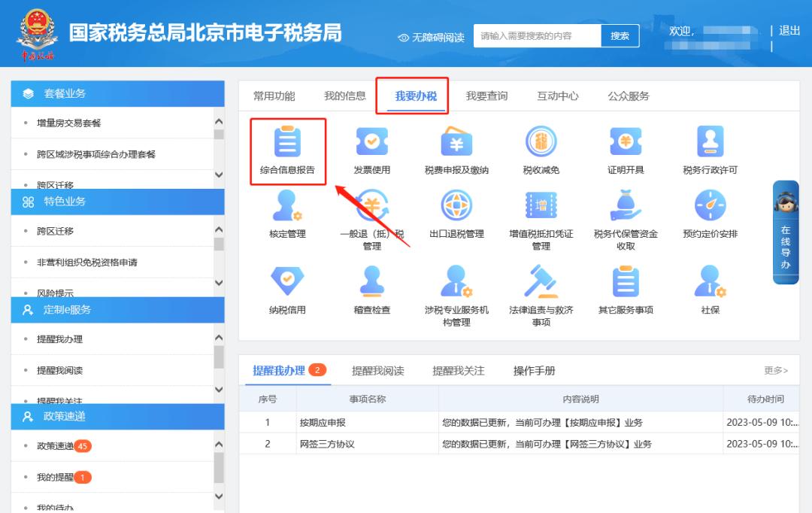This screenshot has width=812, height=513.
Task: Click the search content input field
Action: click(537, 36)
